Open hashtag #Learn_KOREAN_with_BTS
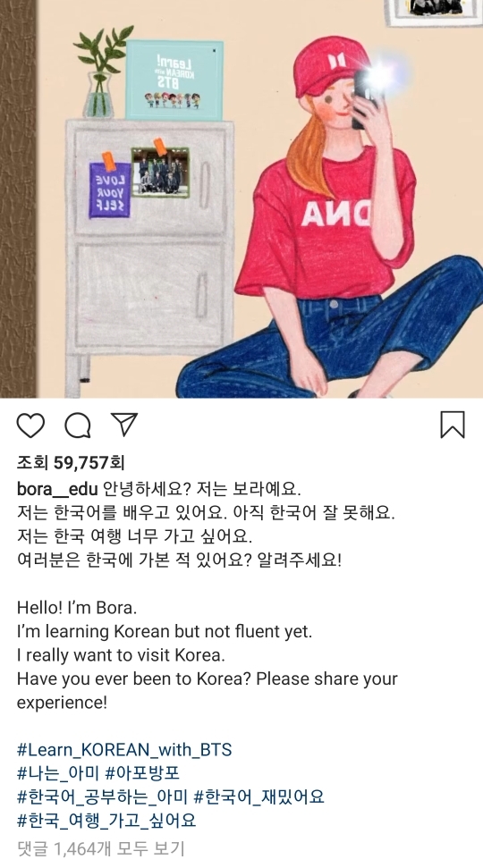The height and width of the screenshot is (868, 483). [124, 750]
